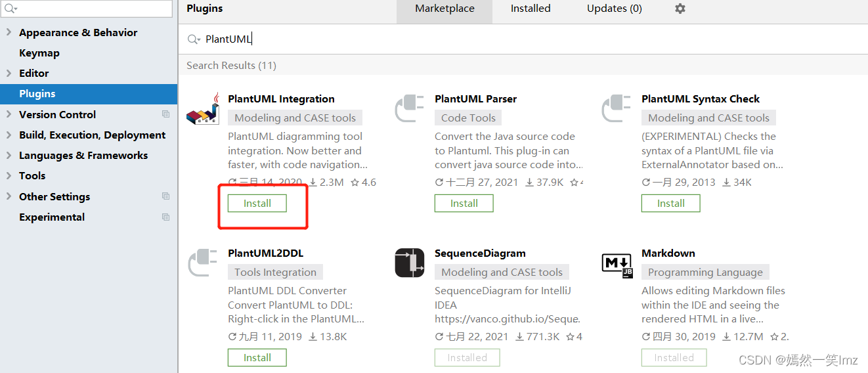This screenshot has width=868, height=373.
Task: Click the project-level icon beside Version Control
Action: (x=165, y=114)
